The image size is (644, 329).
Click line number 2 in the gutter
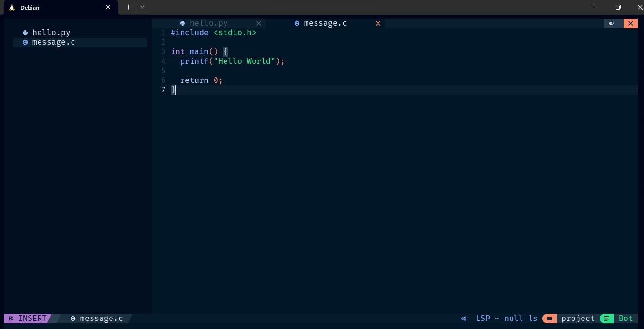(164, 42)
